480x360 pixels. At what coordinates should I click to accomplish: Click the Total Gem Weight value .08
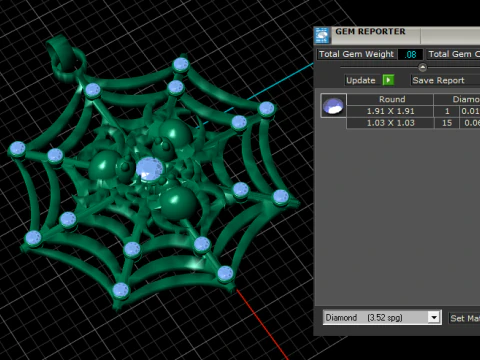coord(410,54)
